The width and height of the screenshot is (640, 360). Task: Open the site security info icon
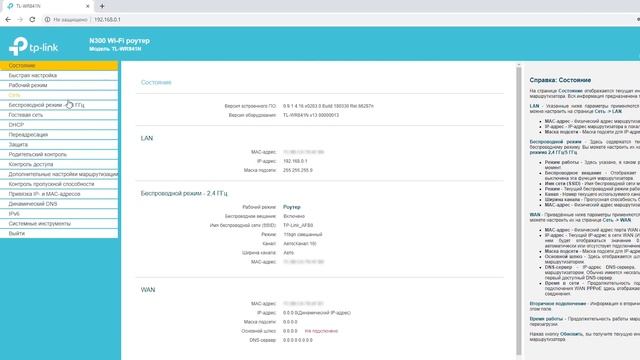(47, 20)
